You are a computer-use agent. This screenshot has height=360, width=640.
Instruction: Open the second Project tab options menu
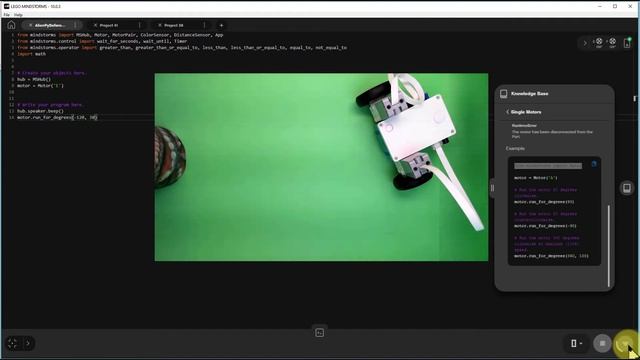(204, 25)
